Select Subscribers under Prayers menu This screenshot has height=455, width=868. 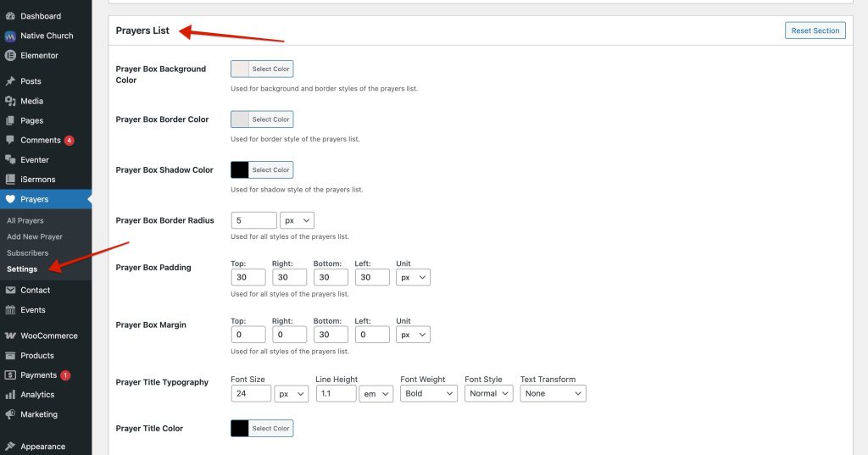click(28, 253)
